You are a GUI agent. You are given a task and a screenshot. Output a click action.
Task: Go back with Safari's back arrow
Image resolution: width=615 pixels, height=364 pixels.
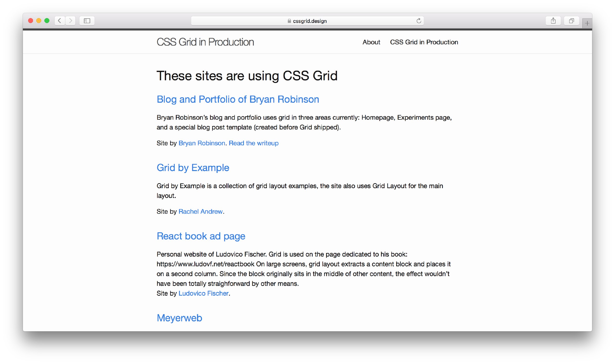coord(60,21)
